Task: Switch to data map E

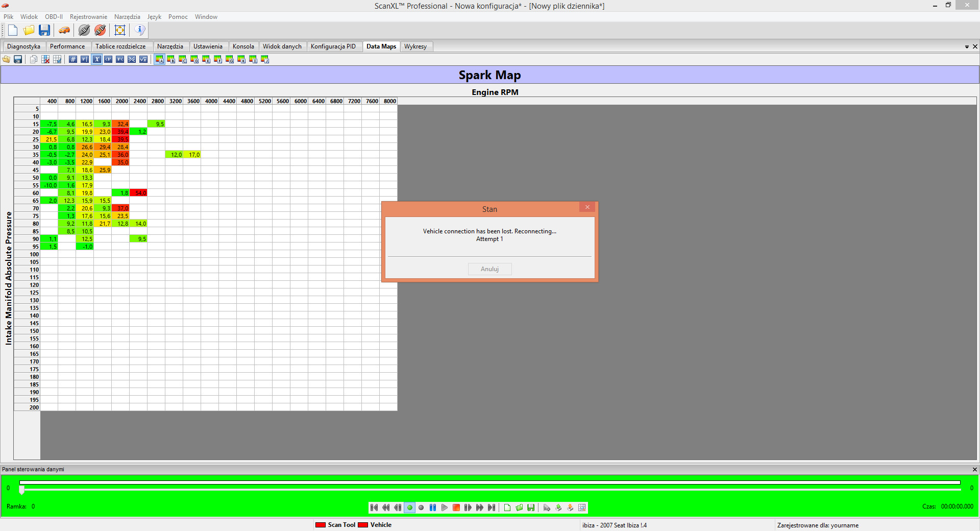Action: coord(206,60)
